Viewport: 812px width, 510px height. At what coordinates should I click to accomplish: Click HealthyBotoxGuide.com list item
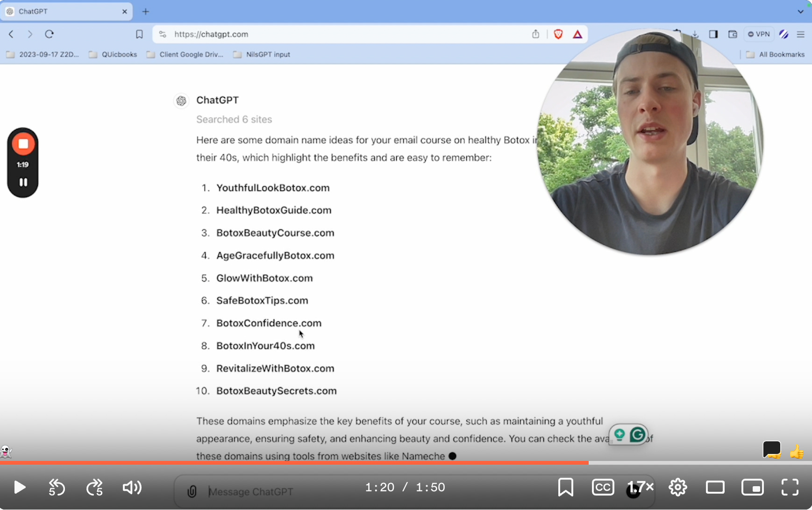click(274, 210)
